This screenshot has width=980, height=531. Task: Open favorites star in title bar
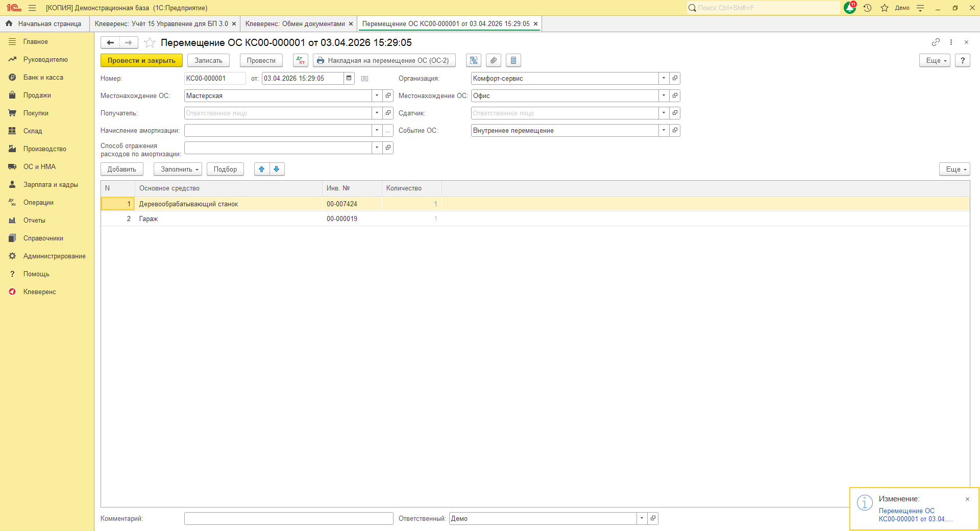(885, 8)
